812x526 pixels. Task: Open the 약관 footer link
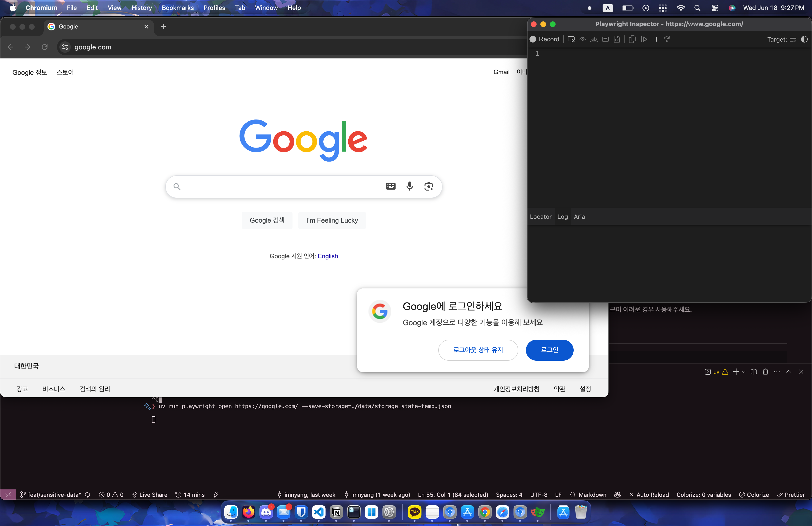pyautogui.click(x=560, y=389)
